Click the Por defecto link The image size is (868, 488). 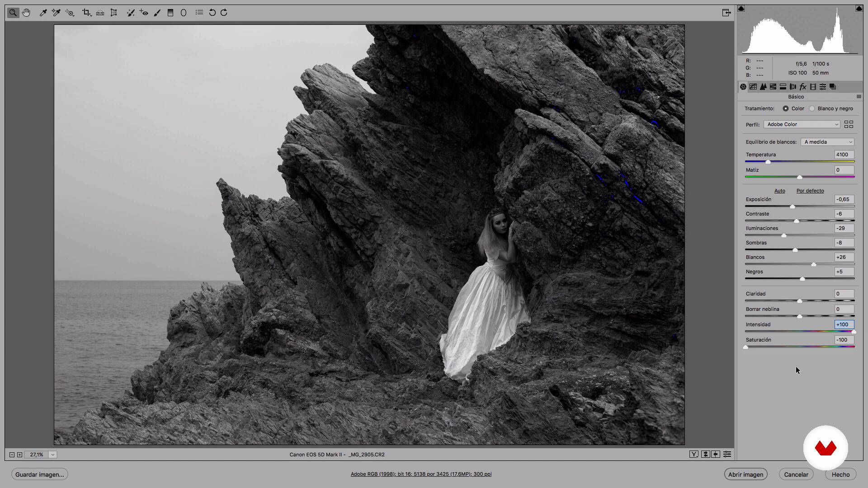pyautogui.click(x=810, y=191)
